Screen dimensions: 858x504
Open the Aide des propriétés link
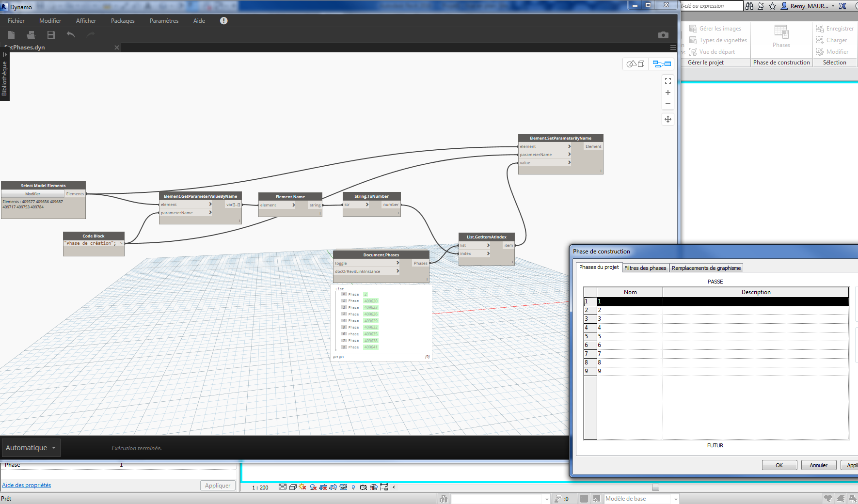click(27, 485)
